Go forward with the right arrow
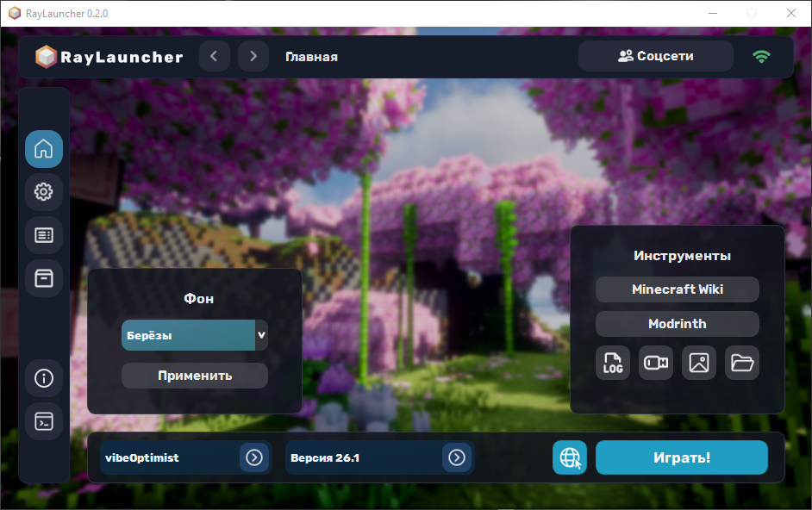 [x=253, y=56]
